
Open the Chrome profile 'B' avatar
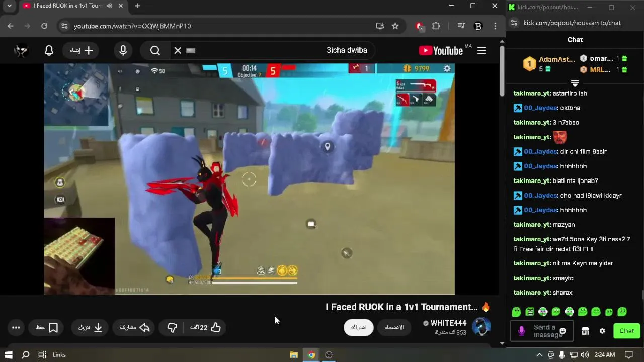click(478, 26)
